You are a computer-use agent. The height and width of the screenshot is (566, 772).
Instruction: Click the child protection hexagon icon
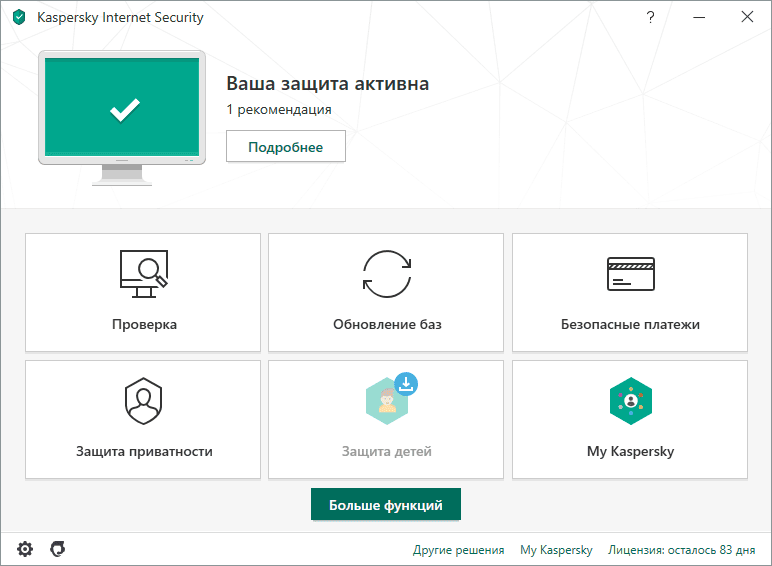pyautogui.click(x=387, y=401)
